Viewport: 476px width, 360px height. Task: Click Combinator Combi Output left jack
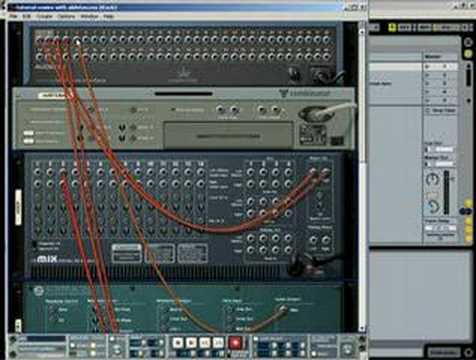tap(219, 109)
